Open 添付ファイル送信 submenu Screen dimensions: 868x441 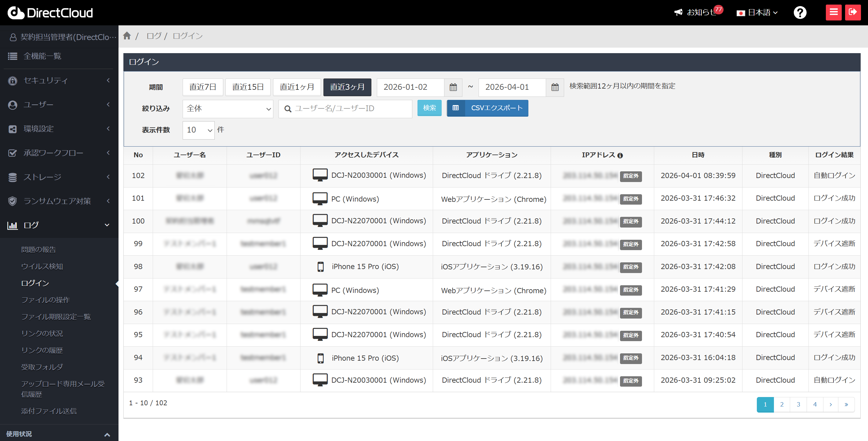(x=49, y=411)
